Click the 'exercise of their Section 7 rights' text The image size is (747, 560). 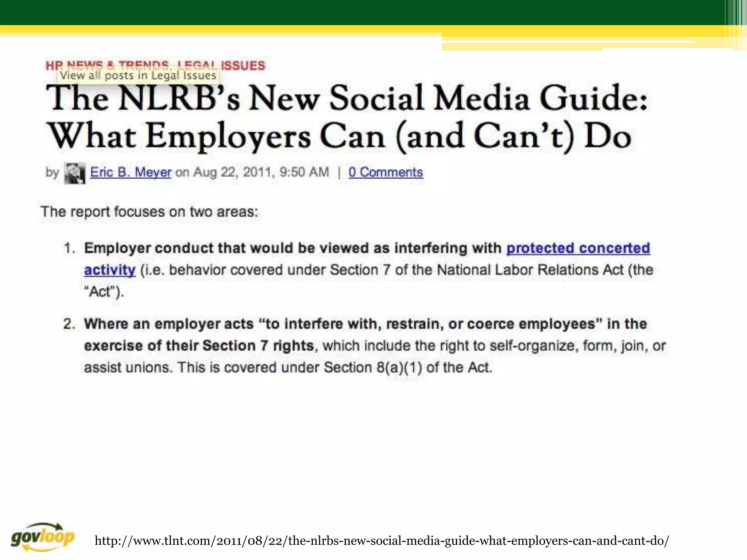click(199, 345)
